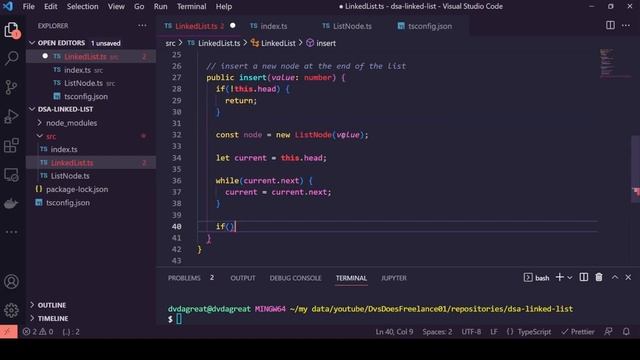
Task: Click the Prettier status bar item
Action: (x=578, y=332)
